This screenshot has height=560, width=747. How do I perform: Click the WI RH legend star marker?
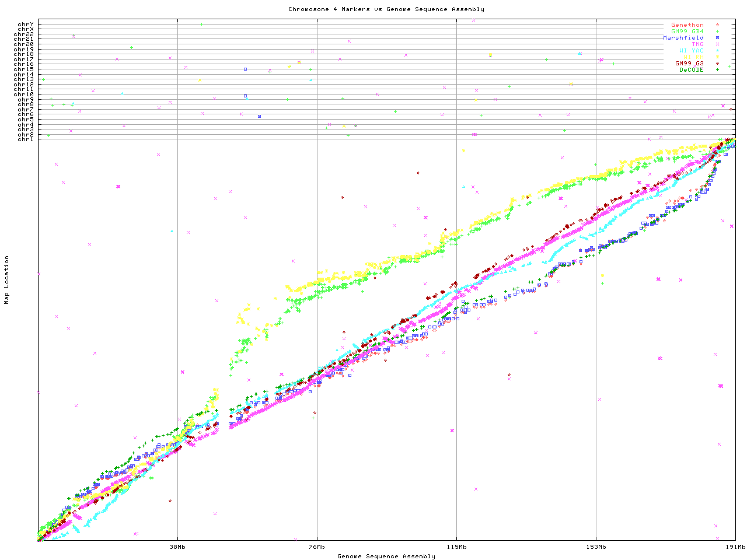coord(717,57)
